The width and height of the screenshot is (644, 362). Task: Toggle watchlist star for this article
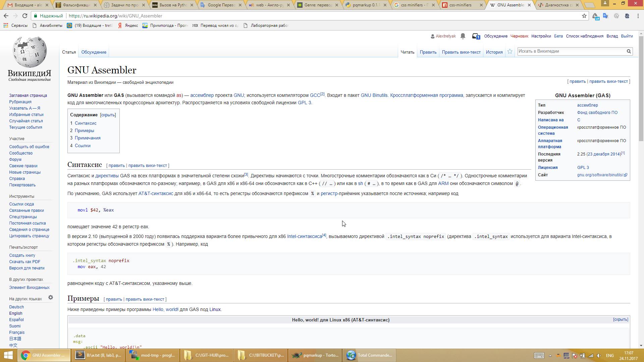(510, 52)
